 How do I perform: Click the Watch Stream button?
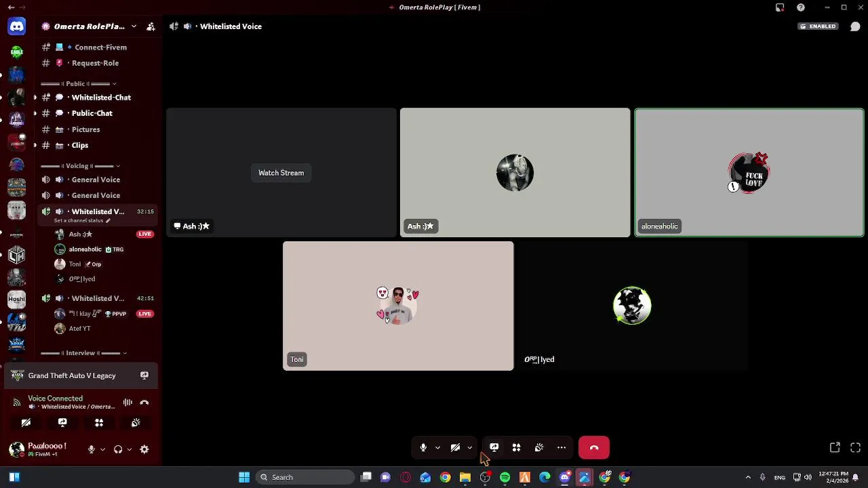[281, 173]
